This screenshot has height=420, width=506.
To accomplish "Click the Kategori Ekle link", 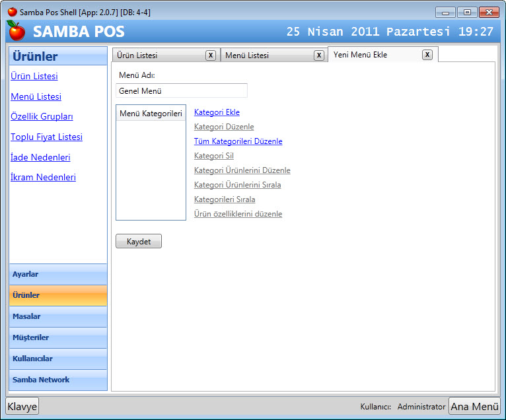I will [x=217, y=112].
